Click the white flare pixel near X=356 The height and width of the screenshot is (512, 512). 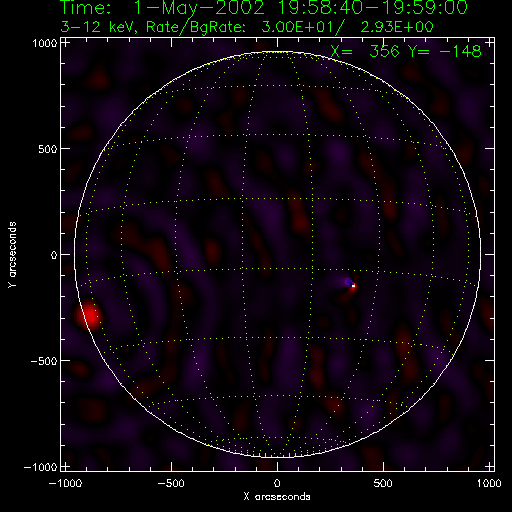point(353,286)
